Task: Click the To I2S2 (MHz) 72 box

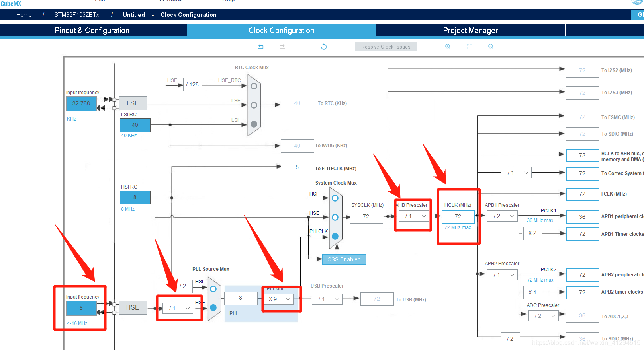Action: [582, 70]
